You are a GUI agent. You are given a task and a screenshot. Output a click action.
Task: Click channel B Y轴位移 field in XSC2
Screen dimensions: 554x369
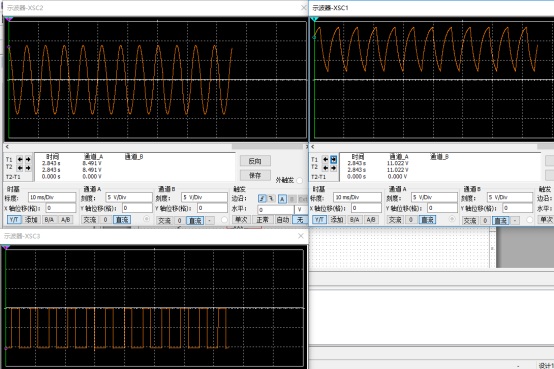[212, 208]
